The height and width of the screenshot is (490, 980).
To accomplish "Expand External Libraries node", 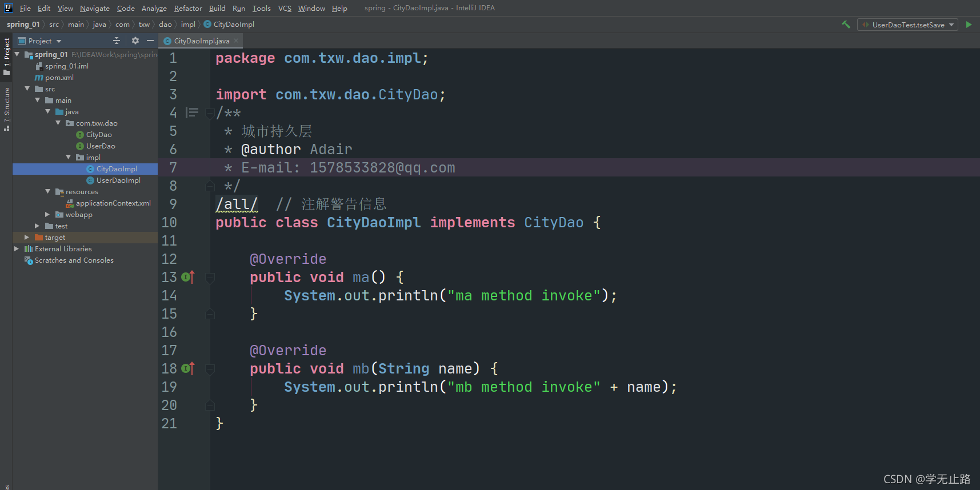I will (17, 248).
